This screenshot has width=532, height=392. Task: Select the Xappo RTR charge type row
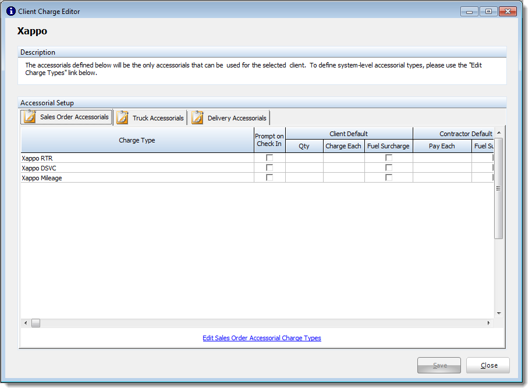click(137, 158)
